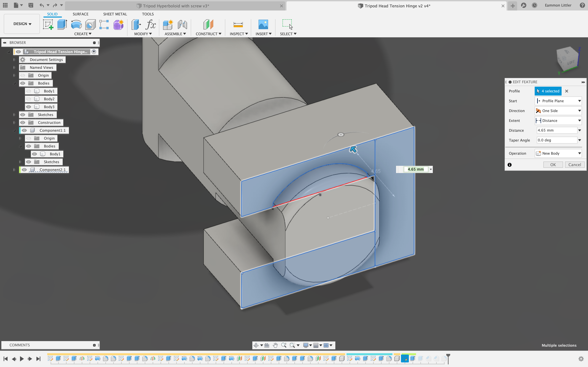Click inside the Distance value field
The height and width of the screenshot is (367, 588).
click(556, 130)
